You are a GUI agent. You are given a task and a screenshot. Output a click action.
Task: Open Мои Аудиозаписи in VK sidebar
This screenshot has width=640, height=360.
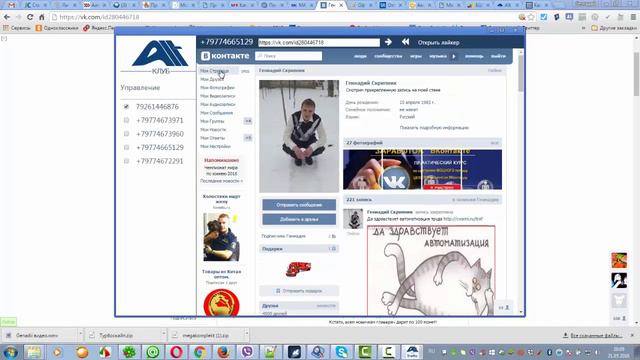click(218, 104)
